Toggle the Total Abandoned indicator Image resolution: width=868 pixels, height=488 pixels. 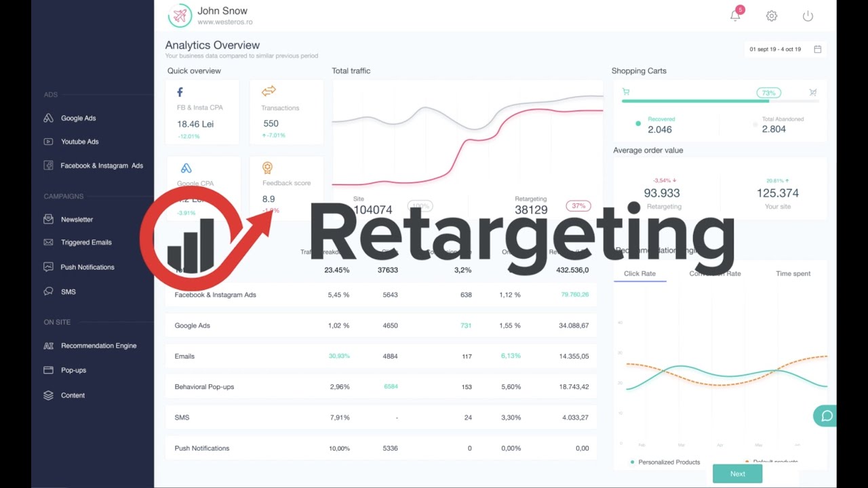(x=754, y=124)
